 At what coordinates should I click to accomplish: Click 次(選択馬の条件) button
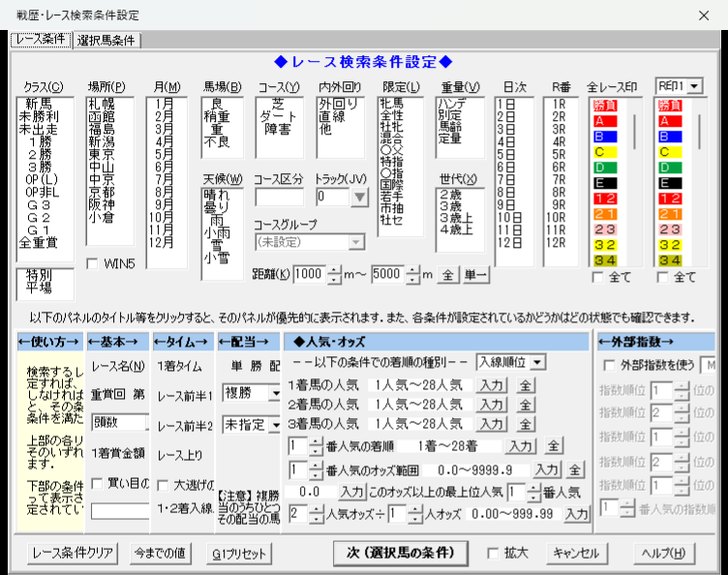(400, 553)
